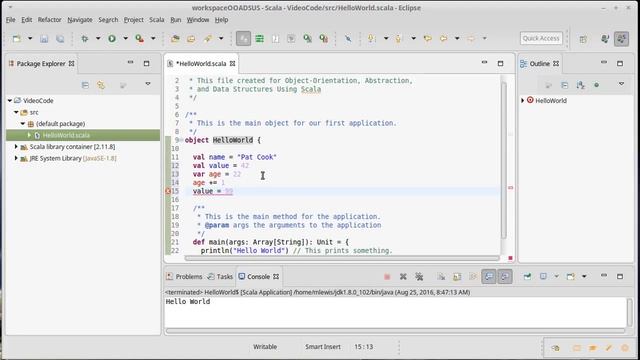Click the Next Annotation toolbar icon
640x360 pixels.
point(371,39)
